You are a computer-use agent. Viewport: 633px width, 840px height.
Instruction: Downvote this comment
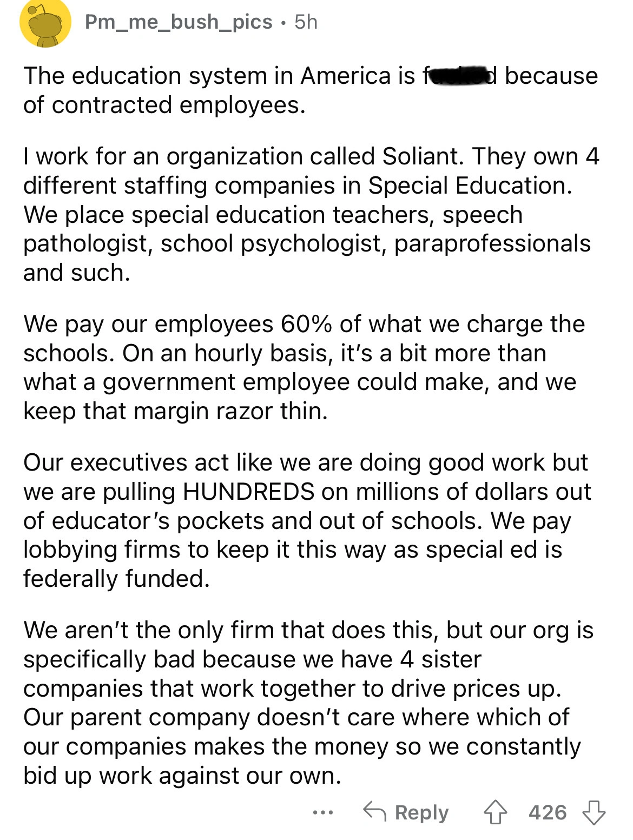(x=594, y=812)
